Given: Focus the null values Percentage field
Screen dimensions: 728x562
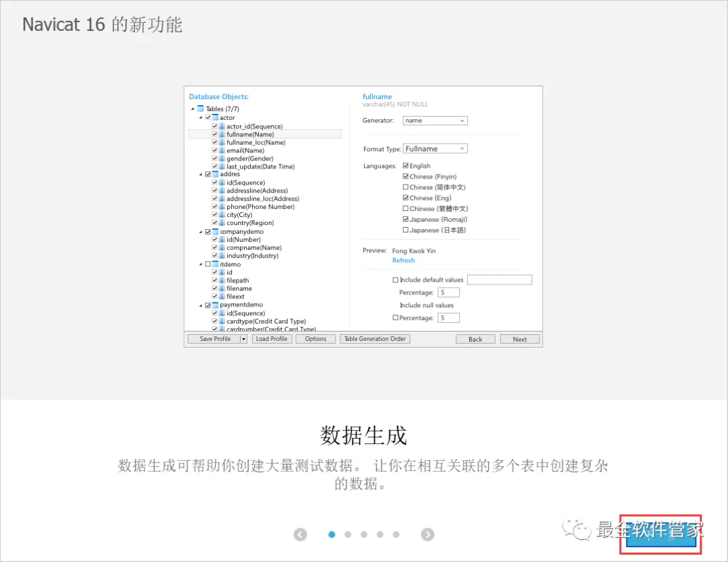Looking at the screenshot, I should pos(448,318).
